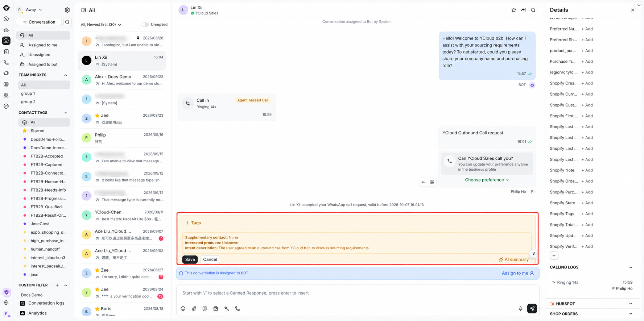Select Assigned to bot filter
Screen dimensions: 644x321
tap(43, 64)
